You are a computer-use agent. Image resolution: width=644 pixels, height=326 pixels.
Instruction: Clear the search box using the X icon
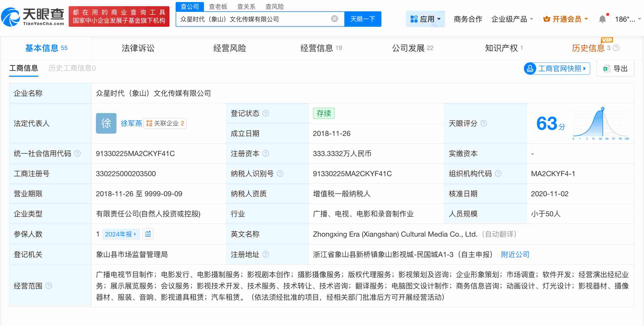(x=334, y=18)
